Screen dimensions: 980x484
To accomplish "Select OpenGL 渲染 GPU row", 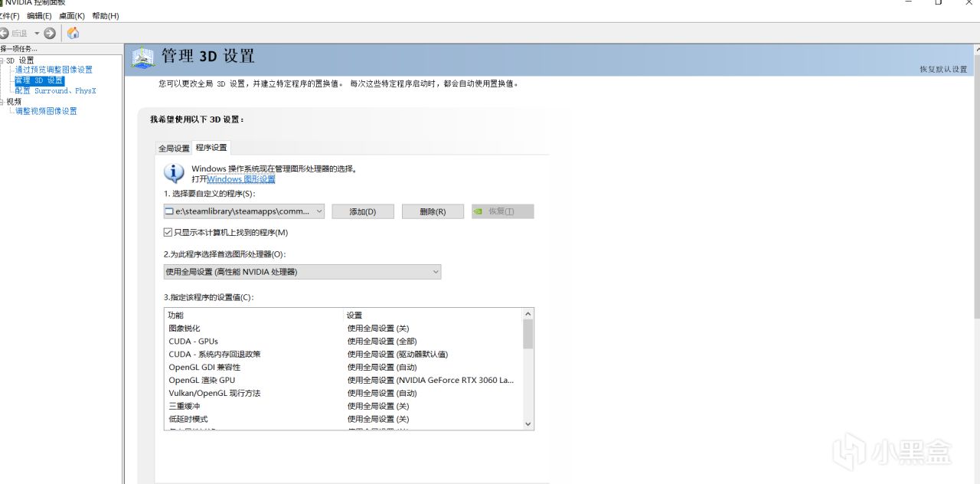I will click(x=343, y=381).
